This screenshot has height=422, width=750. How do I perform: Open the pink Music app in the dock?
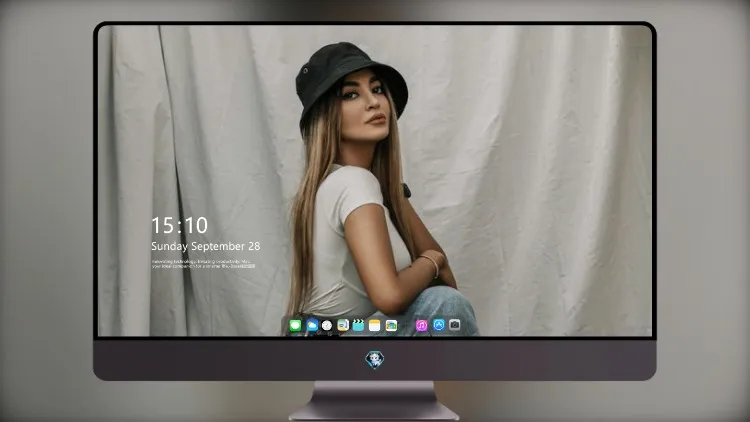coord(421,326)
